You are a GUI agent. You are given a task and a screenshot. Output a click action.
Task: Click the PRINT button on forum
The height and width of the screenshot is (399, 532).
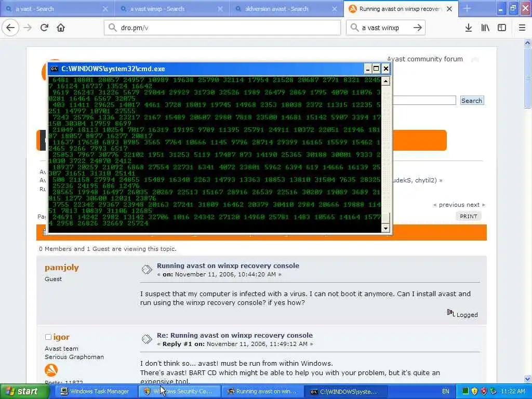coord(468,217)
